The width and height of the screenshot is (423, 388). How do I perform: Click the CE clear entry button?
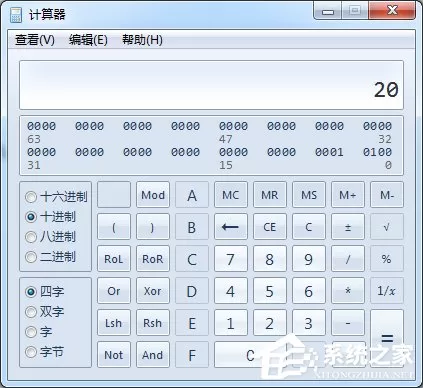(x=270, y=227)
